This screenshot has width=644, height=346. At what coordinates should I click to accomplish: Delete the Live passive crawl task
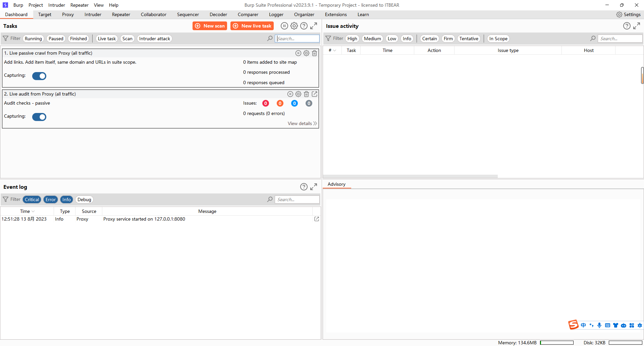click(x=314, y=53)
